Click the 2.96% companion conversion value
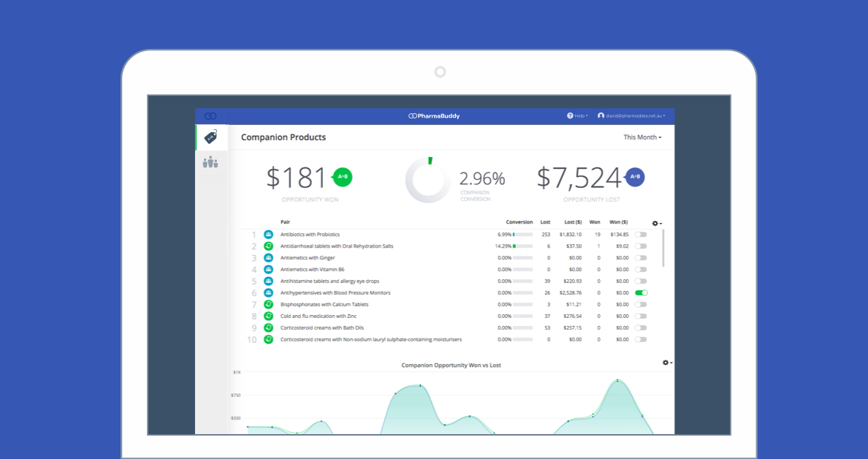This screenshot has width=868, height=459. coord(482,179)
